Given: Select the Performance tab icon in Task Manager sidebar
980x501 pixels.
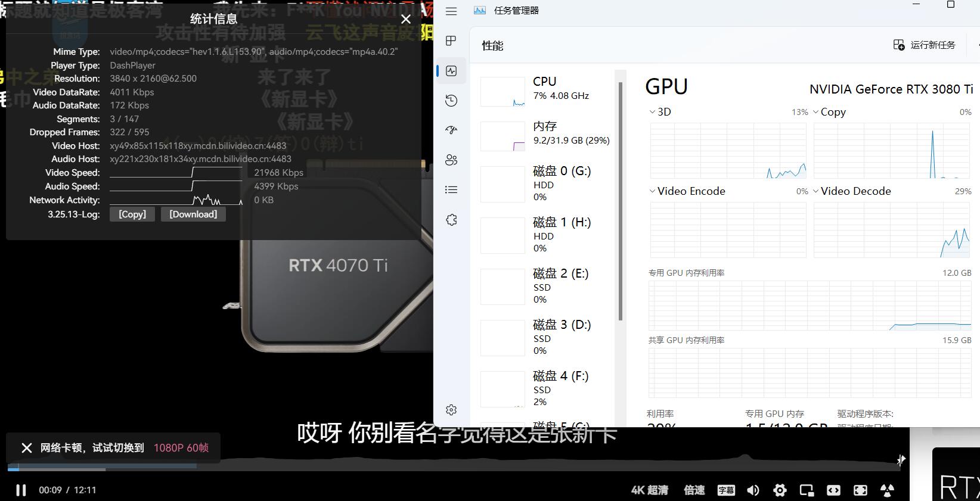Looking at the screenshot, I should click(x=451, y=71).
